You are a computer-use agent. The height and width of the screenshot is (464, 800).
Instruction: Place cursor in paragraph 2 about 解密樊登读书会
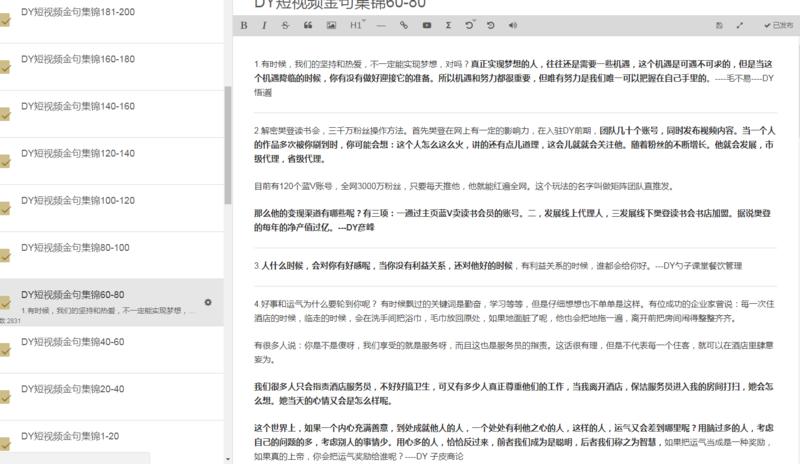point(515,144)
